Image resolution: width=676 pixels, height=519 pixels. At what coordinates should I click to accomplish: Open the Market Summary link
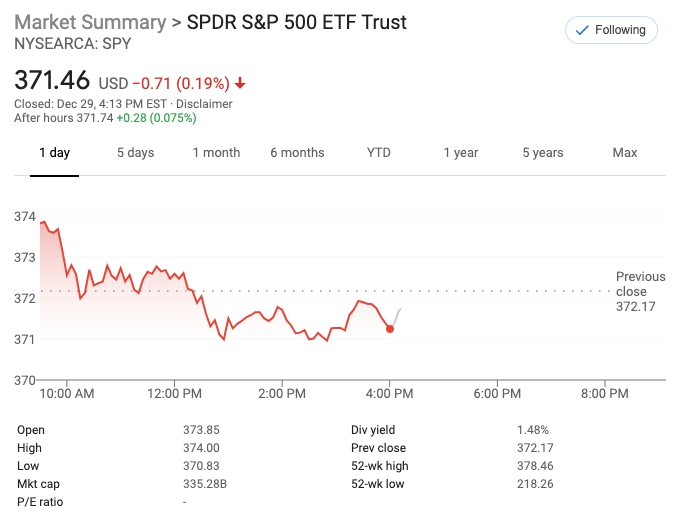(90, 22)
